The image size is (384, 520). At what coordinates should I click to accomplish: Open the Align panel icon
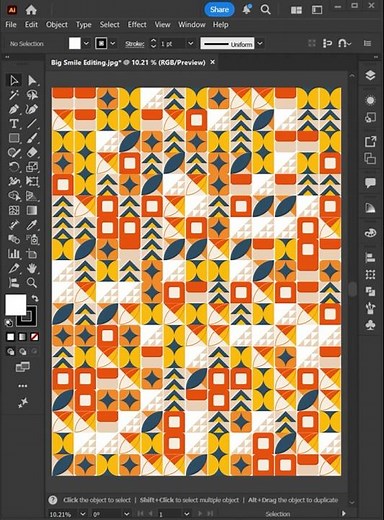coord(370,257)
